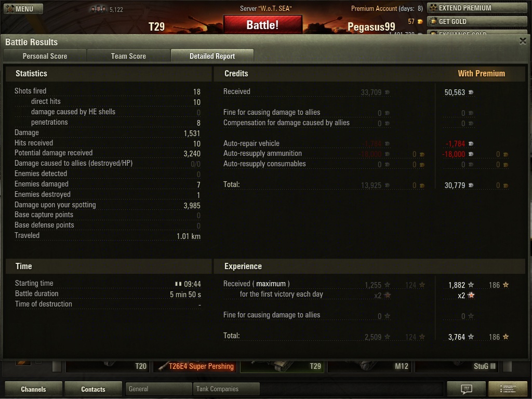
Task: Select the T20 tank in carousel
Action: (x=108, y=366)
